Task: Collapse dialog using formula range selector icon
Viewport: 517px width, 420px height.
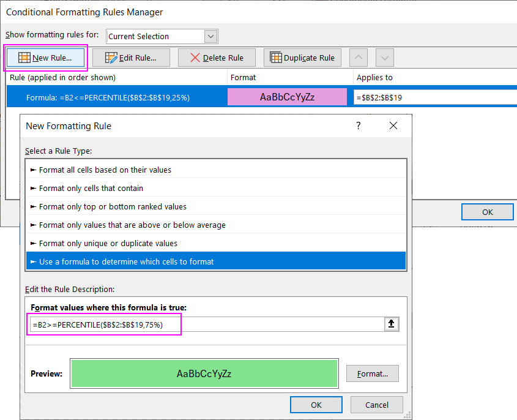Action: click(x=392, y=324)
